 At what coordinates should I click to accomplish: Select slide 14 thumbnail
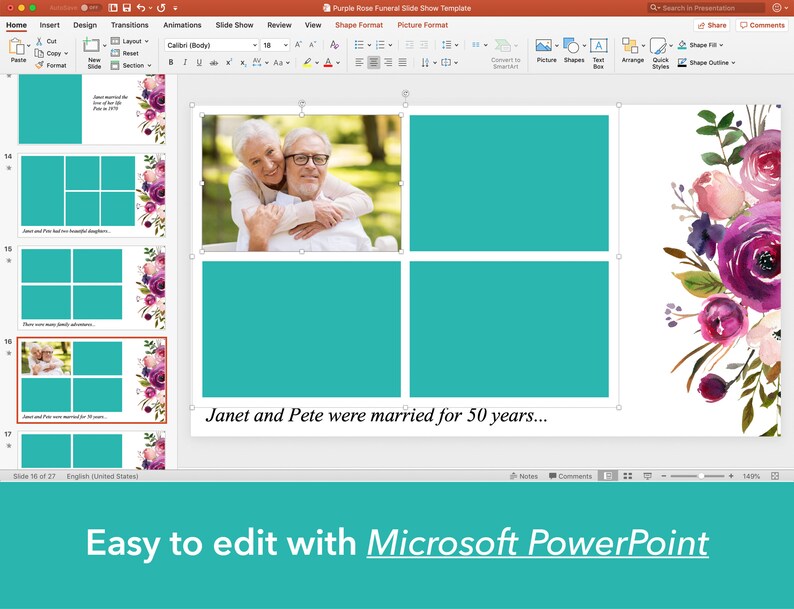pyautogui.click(x=92, y=195)
